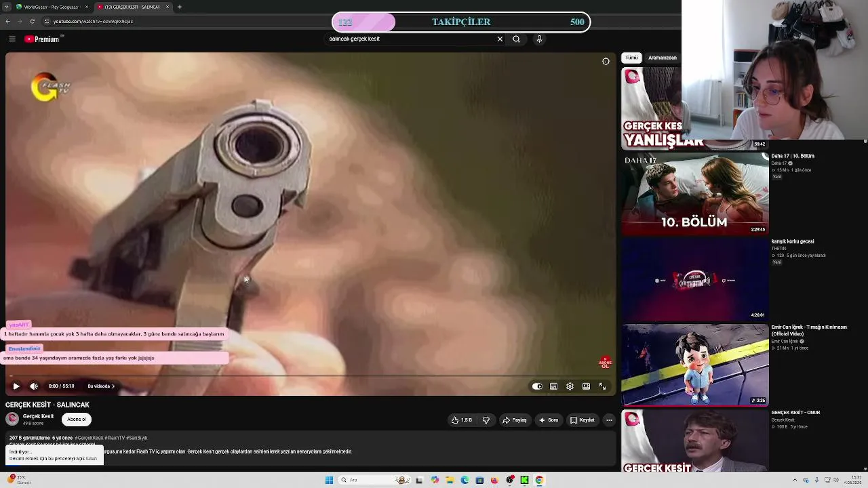Seek on the video progress bar
The height and width of the screenshot is (488, 868).
tap(310, 375)
